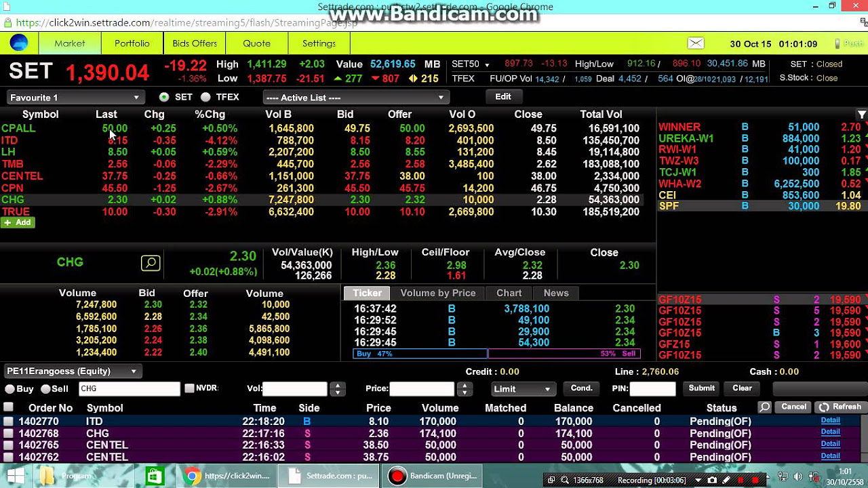Image resolution: width=868 pixels, height=488 pixels.
Task: Open the Bandicam recording options dropdown arrow
Action: 698,480
